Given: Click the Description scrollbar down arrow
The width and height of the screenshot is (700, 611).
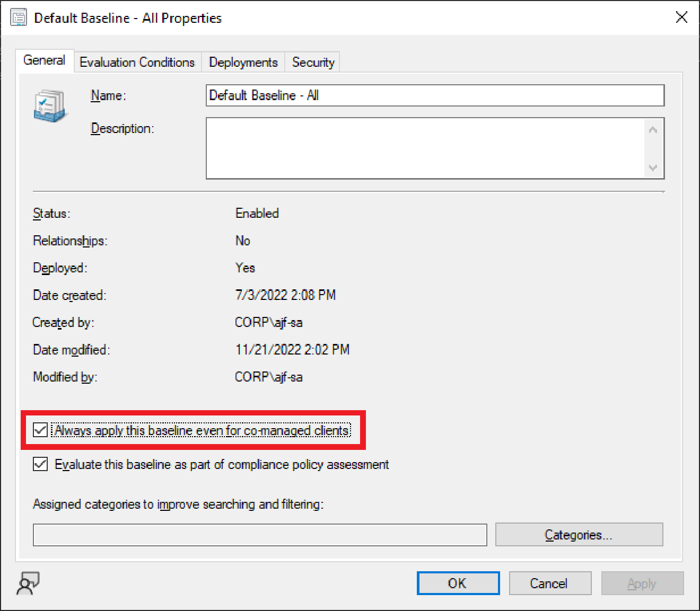Looking at the screenshot, I should pyautogui.click(x=652, y=169).
